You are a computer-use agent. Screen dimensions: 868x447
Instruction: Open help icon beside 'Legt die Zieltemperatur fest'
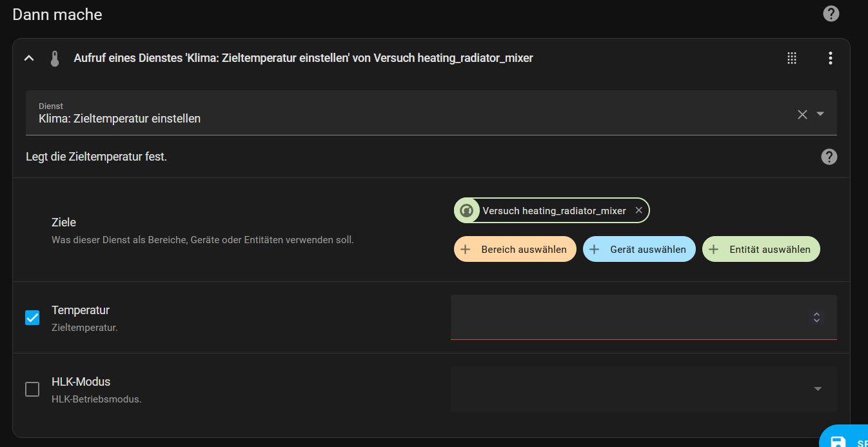[829, 157]
